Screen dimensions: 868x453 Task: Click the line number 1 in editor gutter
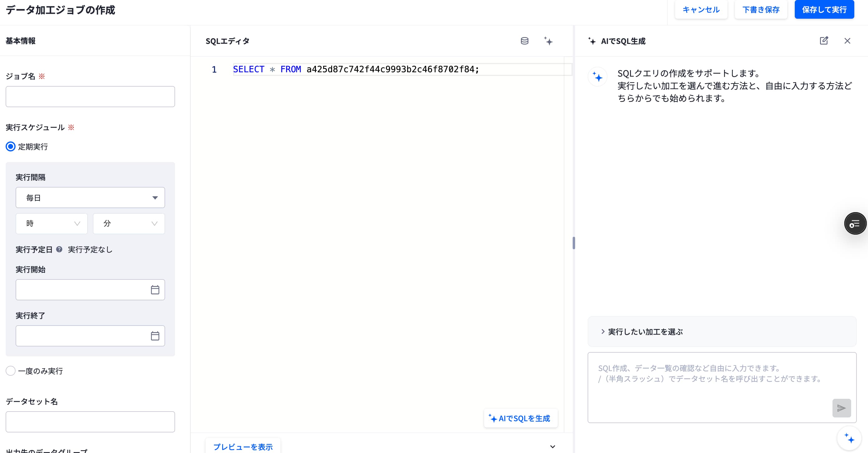pyautogui.click(x=214, y=69)
